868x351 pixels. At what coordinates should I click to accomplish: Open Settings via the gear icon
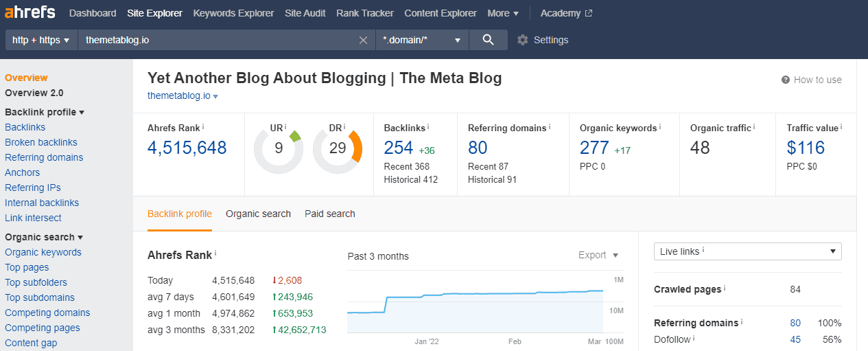pos(523,40)
